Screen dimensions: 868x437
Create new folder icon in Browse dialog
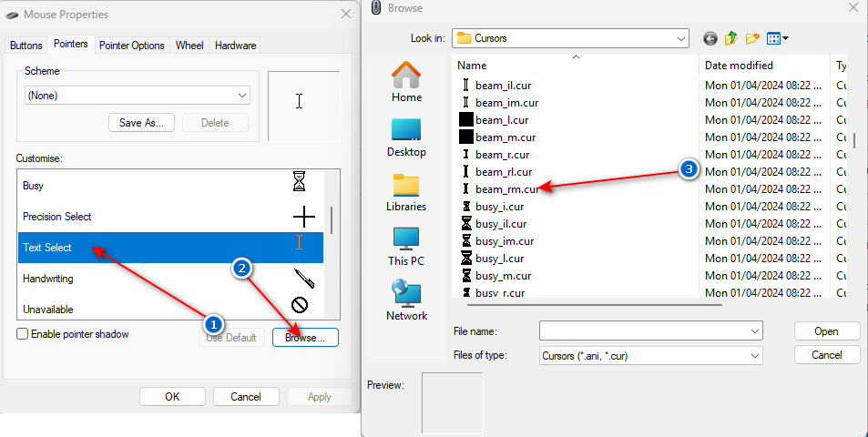751,38
